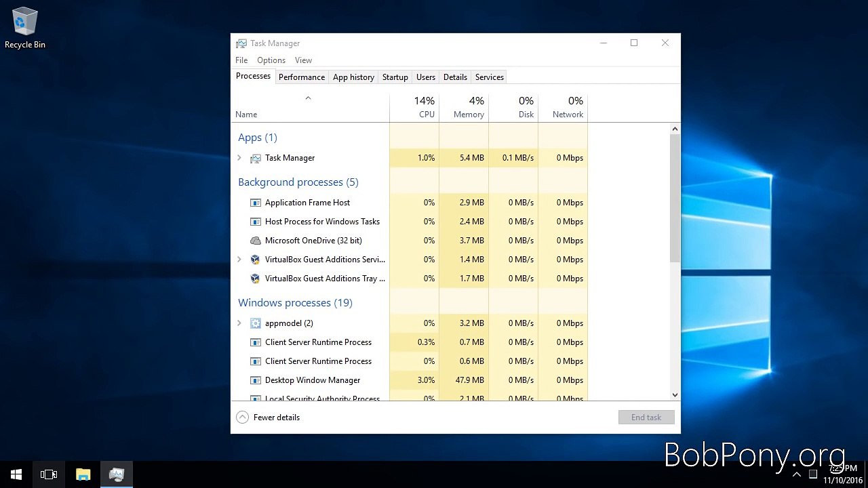Click the End task button

click(646, 418)
